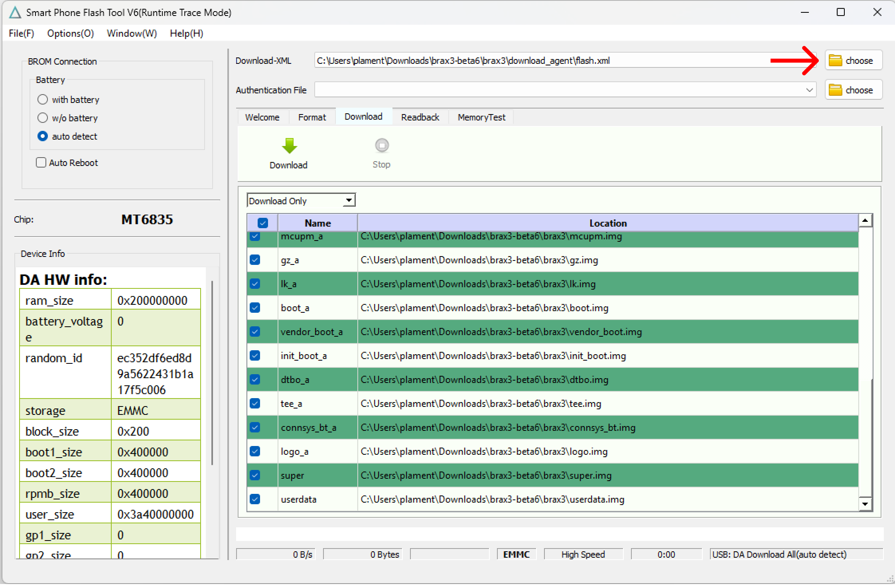Select the w/o battery radio option

42,118
